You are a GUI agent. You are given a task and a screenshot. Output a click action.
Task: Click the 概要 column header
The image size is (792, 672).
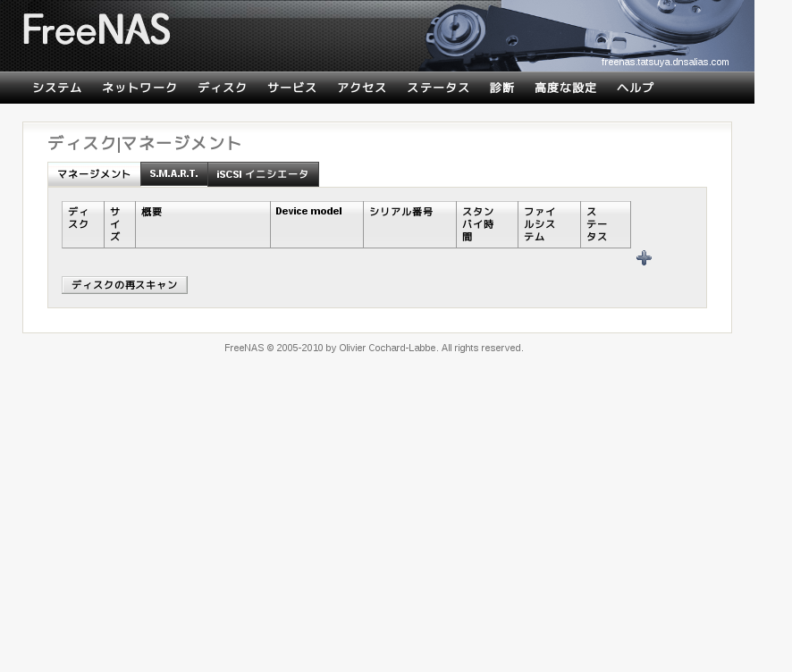coord(203,224)
